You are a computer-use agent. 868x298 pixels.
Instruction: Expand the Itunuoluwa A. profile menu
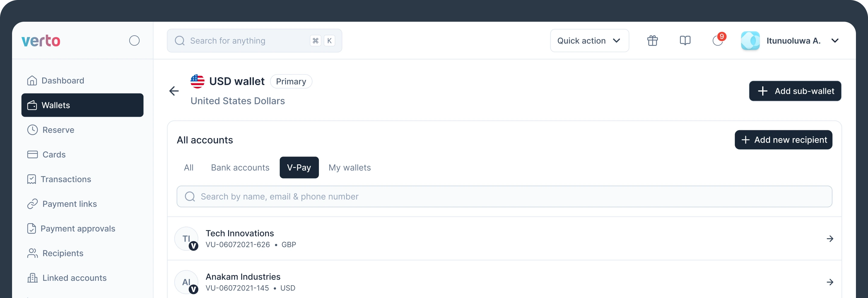point(835,40)
